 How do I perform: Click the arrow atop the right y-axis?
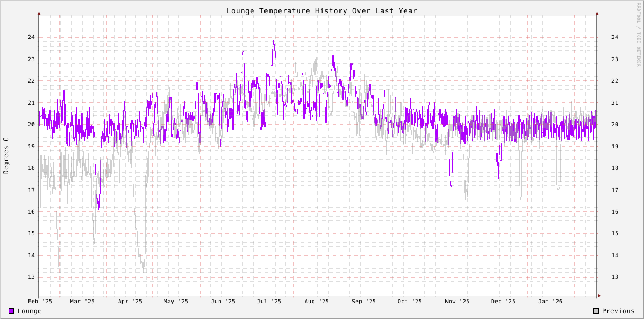597,13
